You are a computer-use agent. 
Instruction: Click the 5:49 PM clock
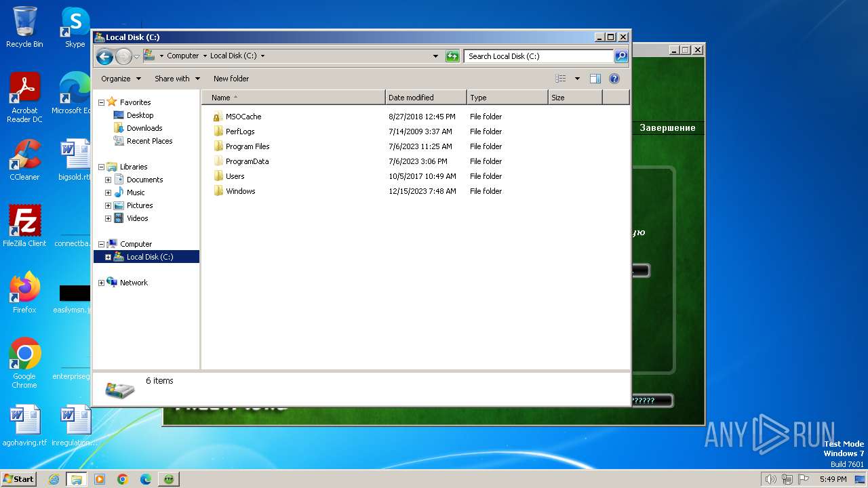pyautogui.click(x=833, y=479)
